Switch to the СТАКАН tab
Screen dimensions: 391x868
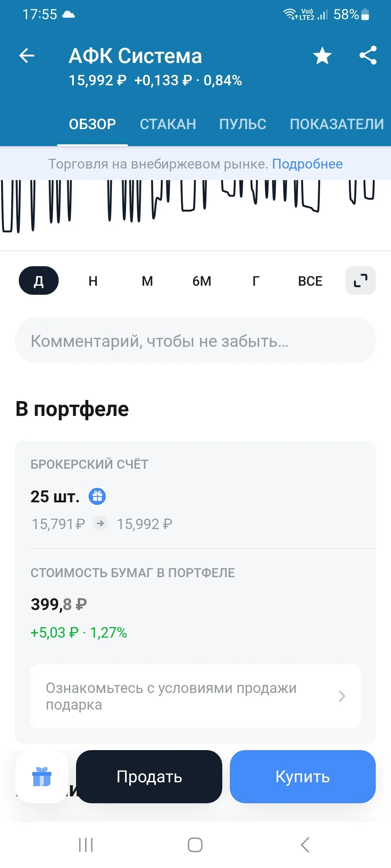tap(168, 124)
